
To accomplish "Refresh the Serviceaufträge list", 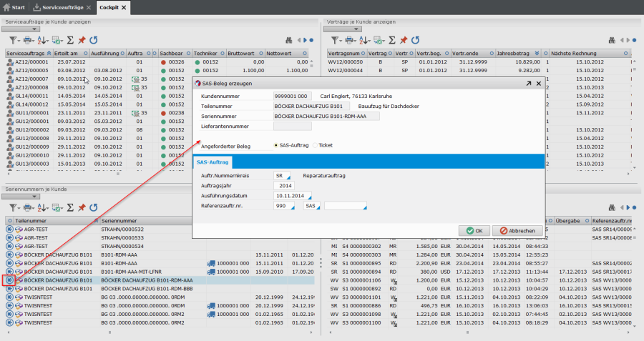I will pyautogui.click(x=94, y=41).
